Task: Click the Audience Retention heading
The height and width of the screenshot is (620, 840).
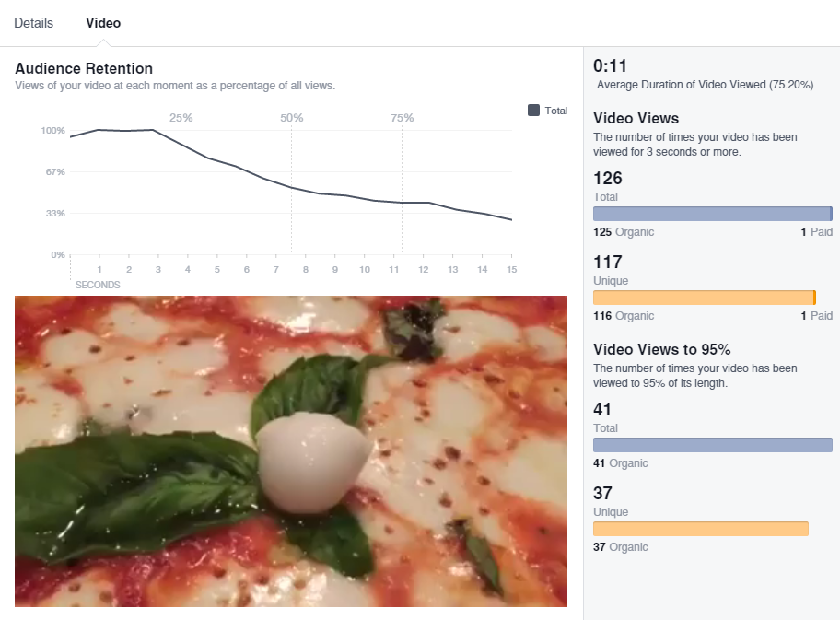Action: [x=84, y=69]
